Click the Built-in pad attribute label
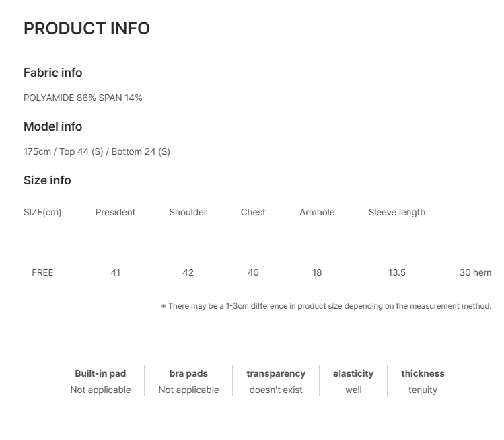Image resolution: width=504 pixels, height=440 pixels. tap(101, 373)
